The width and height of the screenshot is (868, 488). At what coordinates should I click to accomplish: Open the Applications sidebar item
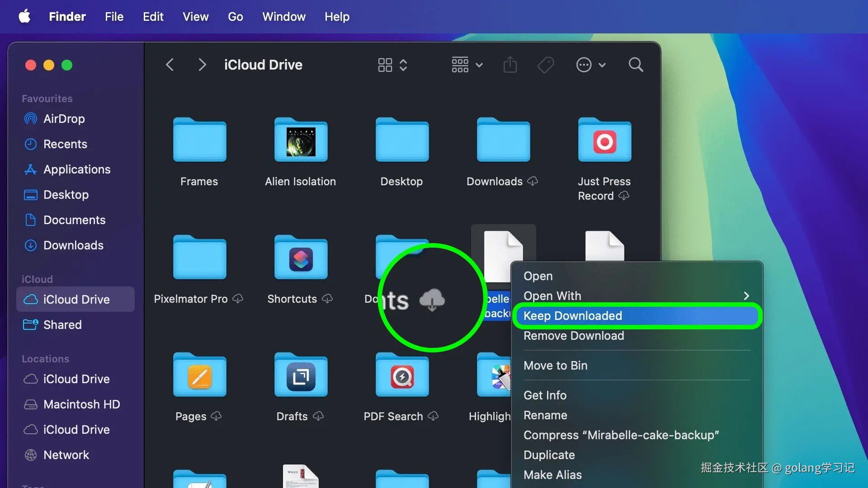[x=77, y=169]
